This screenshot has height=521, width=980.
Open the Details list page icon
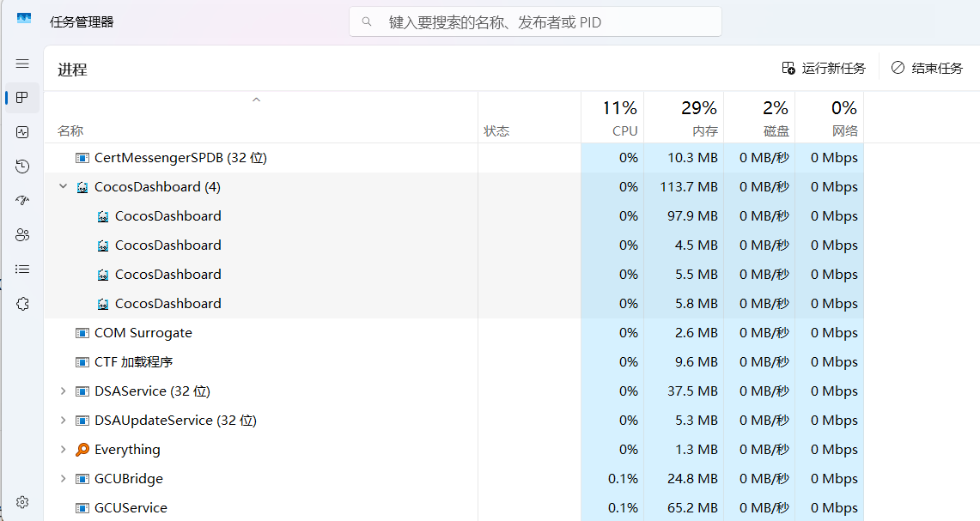click(x=22, y=270)
